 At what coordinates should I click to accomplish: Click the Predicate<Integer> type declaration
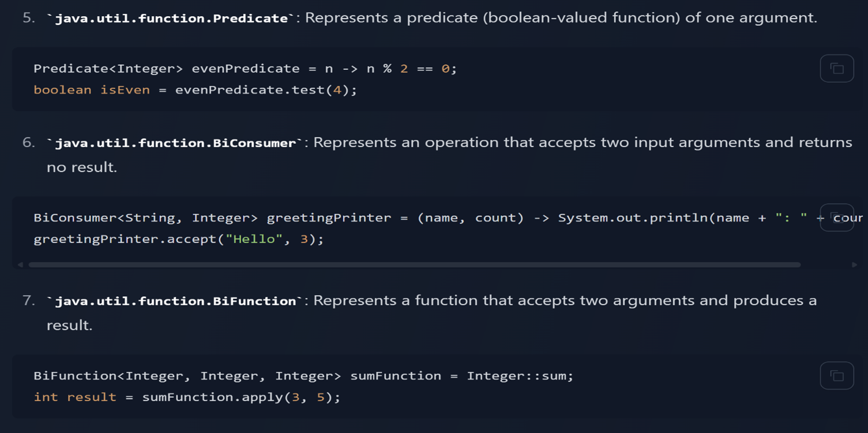(108, 69)
